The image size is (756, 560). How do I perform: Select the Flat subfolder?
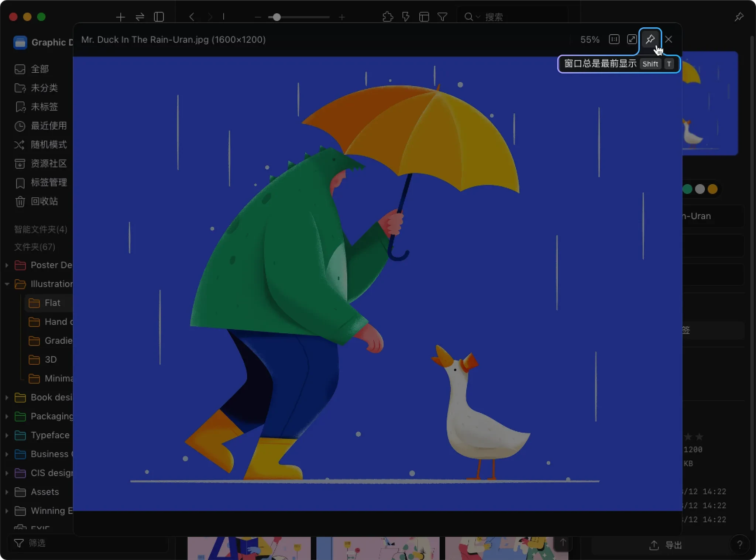coord(49,303)
